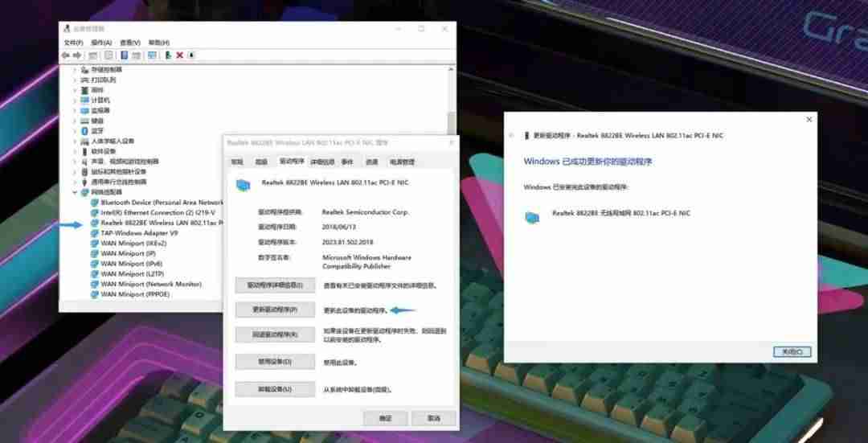Expand the 计算机 computer category

pos(75,100)
